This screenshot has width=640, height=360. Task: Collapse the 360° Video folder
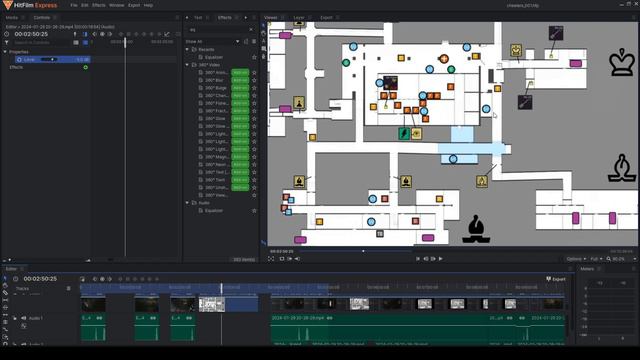(187, 65)
